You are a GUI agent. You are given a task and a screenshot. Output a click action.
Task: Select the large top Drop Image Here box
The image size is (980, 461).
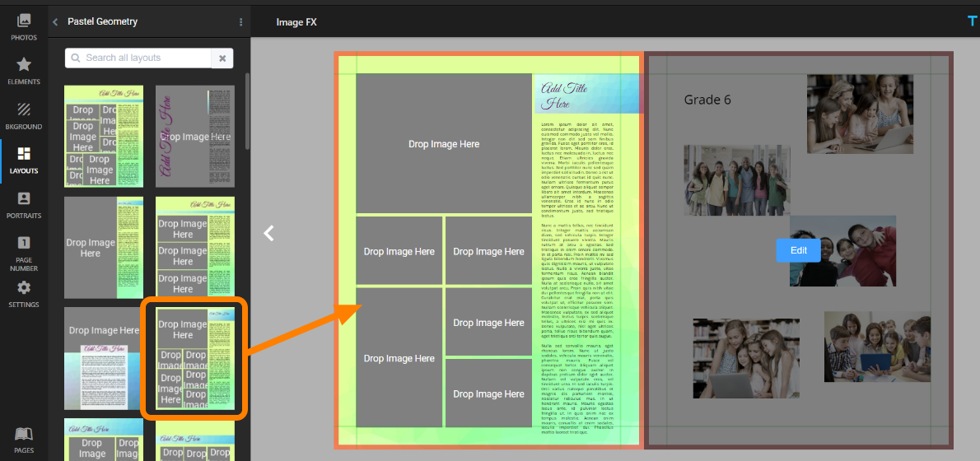point(444,144)
